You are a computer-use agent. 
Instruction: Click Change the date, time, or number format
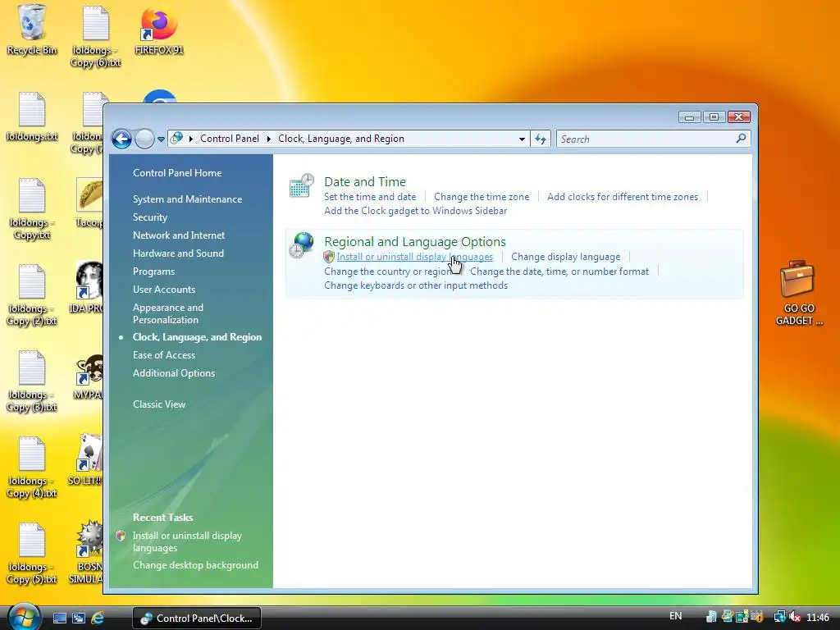click(x=559, y=272)
